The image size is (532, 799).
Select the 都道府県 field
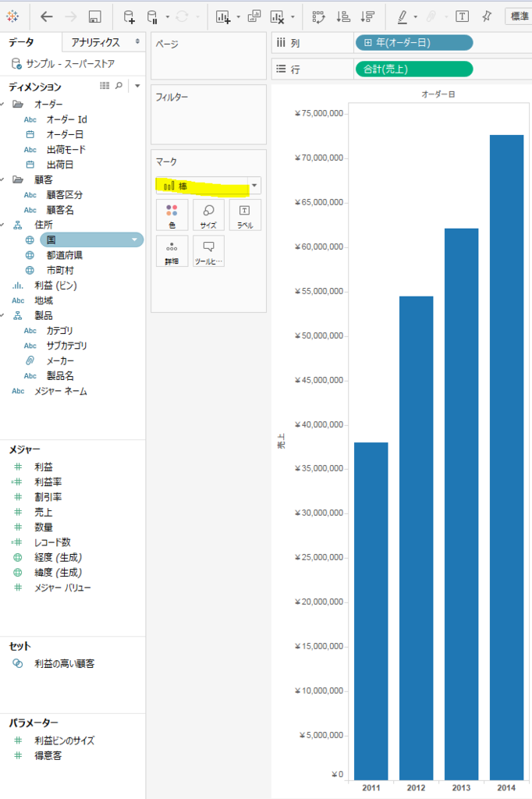pyautogui.click(x=64, y=255)
